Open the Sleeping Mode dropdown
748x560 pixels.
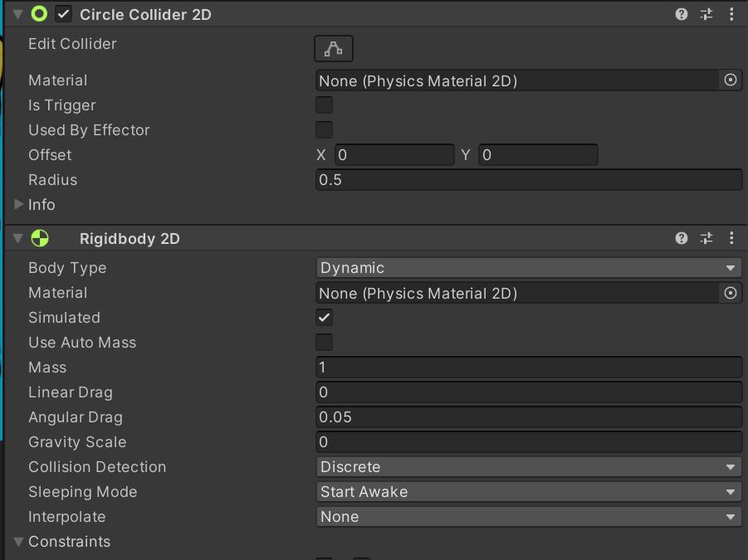click(528, 492)
